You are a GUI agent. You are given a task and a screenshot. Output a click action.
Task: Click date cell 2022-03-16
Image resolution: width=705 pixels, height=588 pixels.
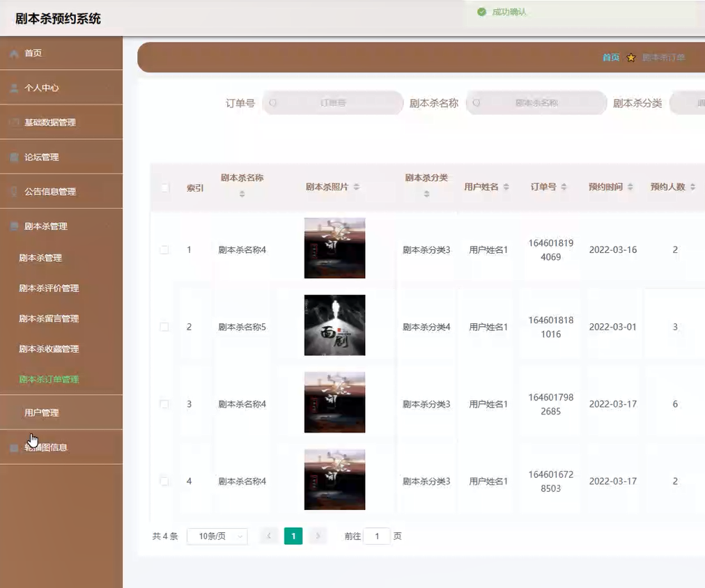coord(613,250)
